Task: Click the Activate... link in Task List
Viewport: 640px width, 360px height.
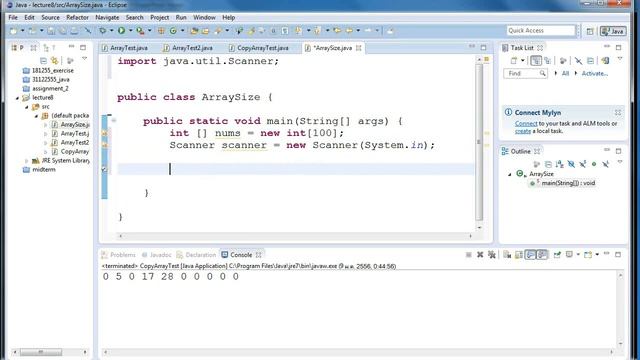Action: point(594,73)
